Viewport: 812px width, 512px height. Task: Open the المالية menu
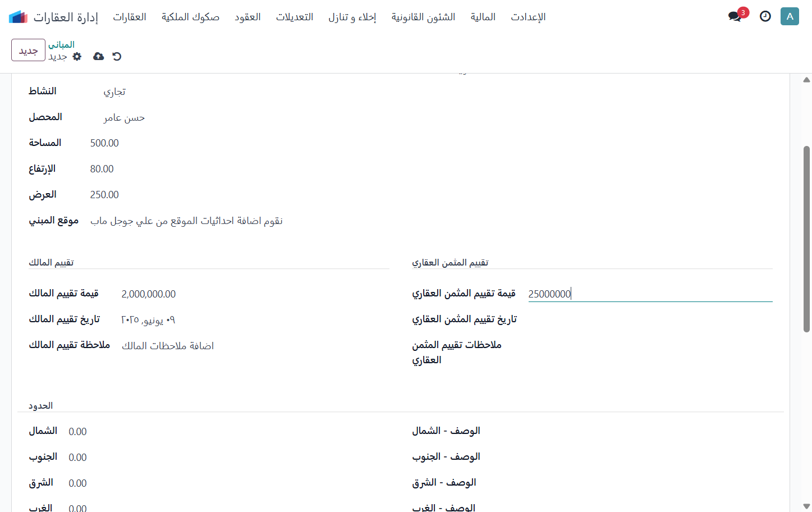click(x=483, y=17)
